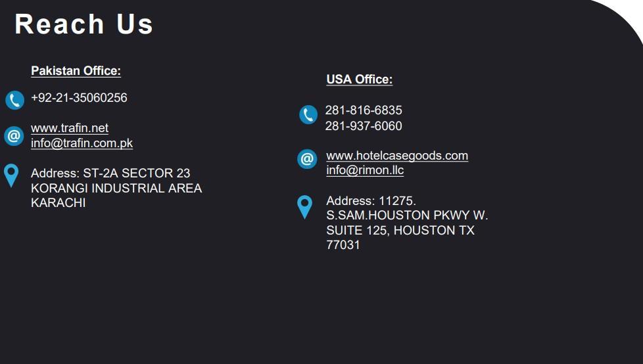Click the USA office phone icon

pyautogui.click(x=308, y=115)
